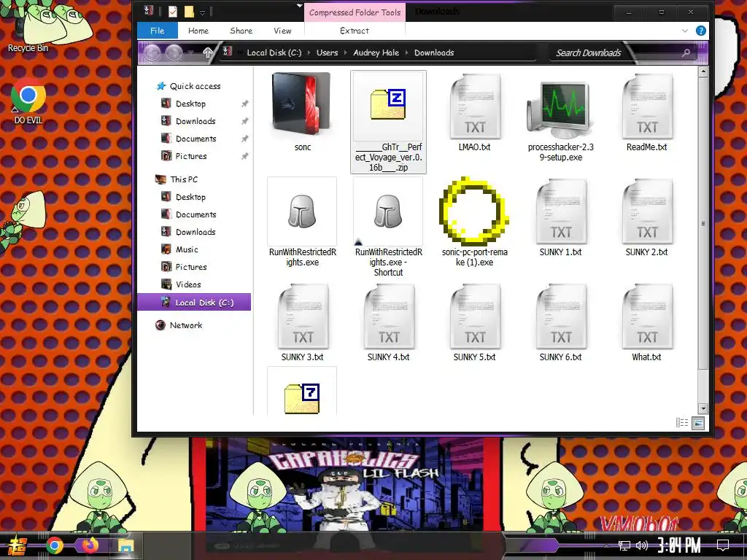This screenshot has width=747, height=560.
Task: Open the Extract ribbon tab
Action: [x=355, y=31]
